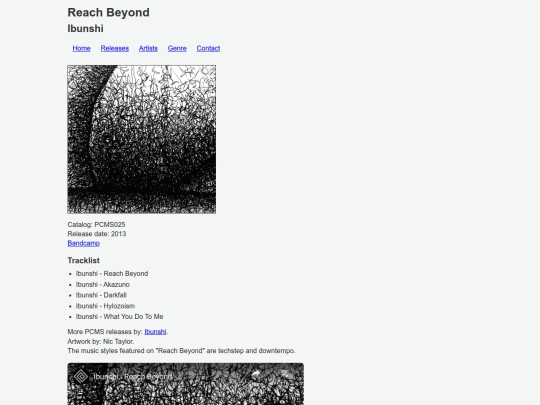Click the channel logo icon in video embed
This screenshot has height=405, width=540.
[x=81, y=376]
